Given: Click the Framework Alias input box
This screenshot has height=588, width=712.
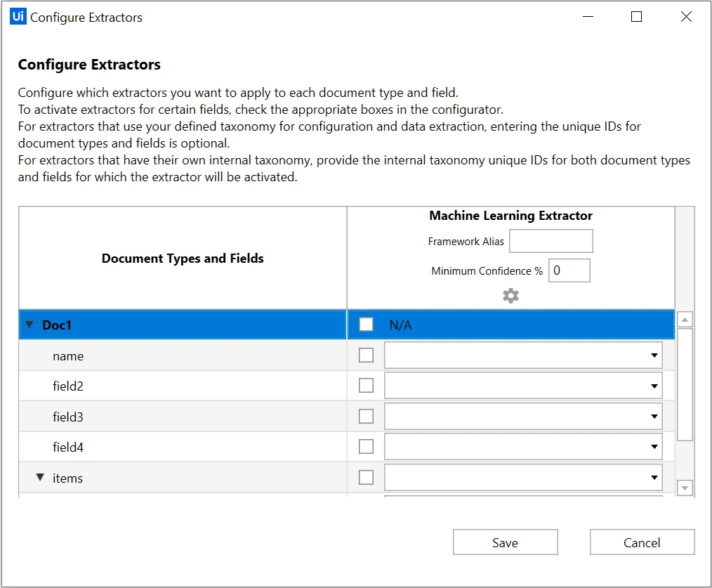Looking at the screenshot, I should coord(551,241).
